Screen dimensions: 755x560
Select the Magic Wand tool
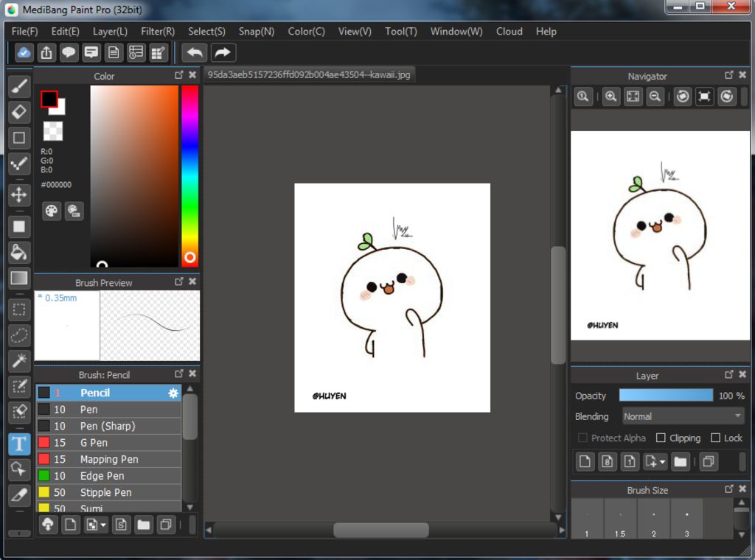click(19, 361)
